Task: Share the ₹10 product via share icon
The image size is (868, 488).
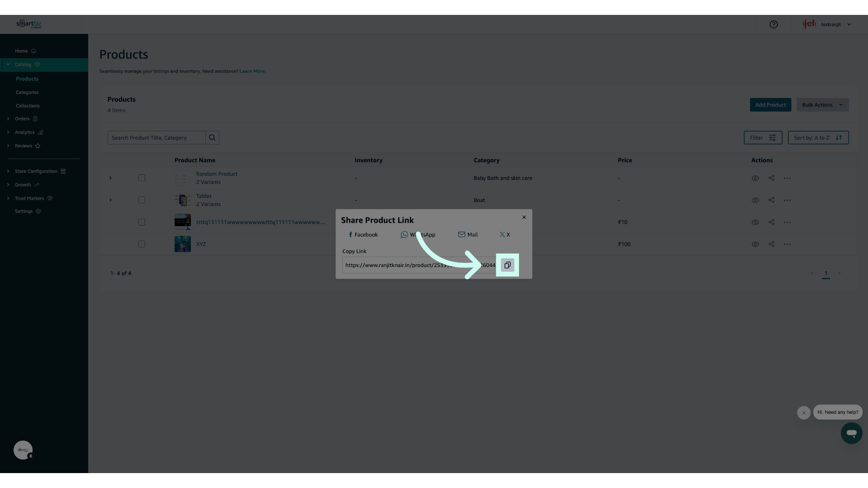Action: [771, 222]
